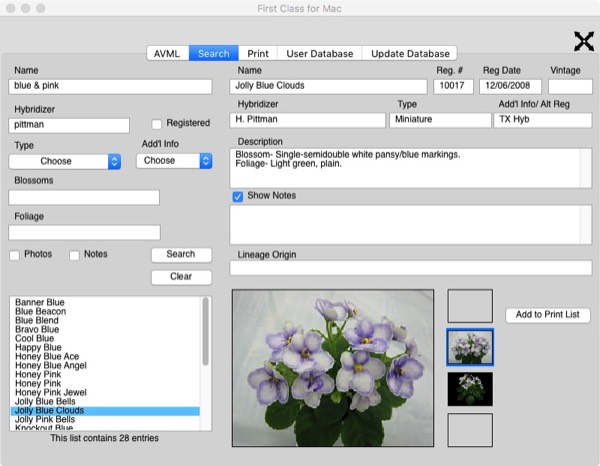Select the dark-background photo thumbnail
Screen dimensions: 600x466
(470, 389)
